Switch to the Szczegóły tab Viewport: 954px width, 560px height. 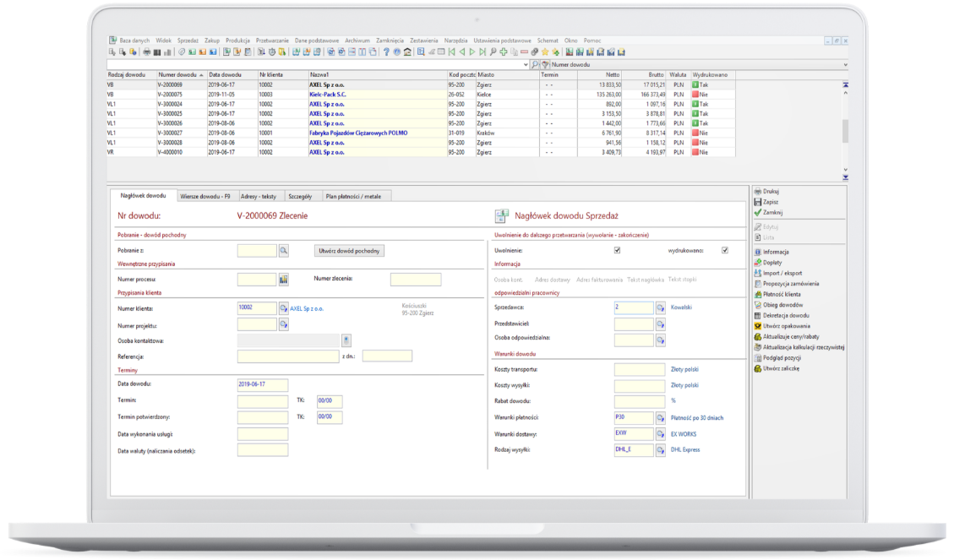tap(300, 197)
